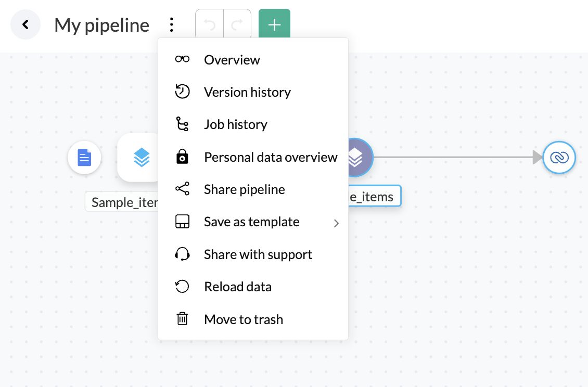
Task: Click the My pipeline title text
Action: [x=101, y=25]
